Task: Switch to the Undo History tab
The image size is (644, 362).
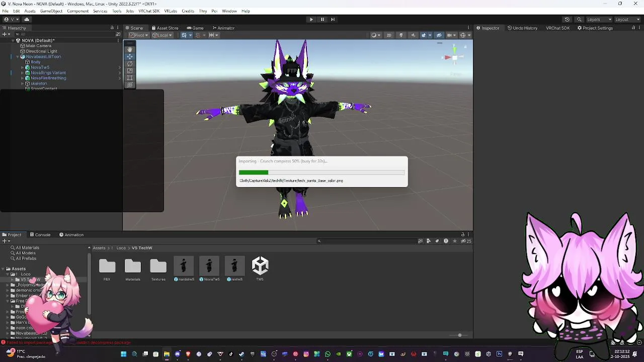Action: [522, 28]
